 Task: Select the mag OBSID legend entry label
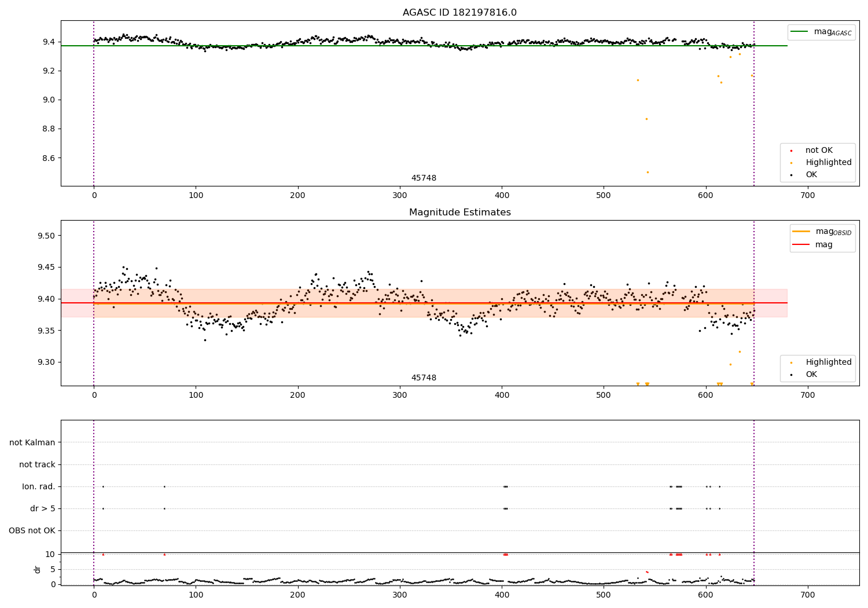click(x=833, y=232)
